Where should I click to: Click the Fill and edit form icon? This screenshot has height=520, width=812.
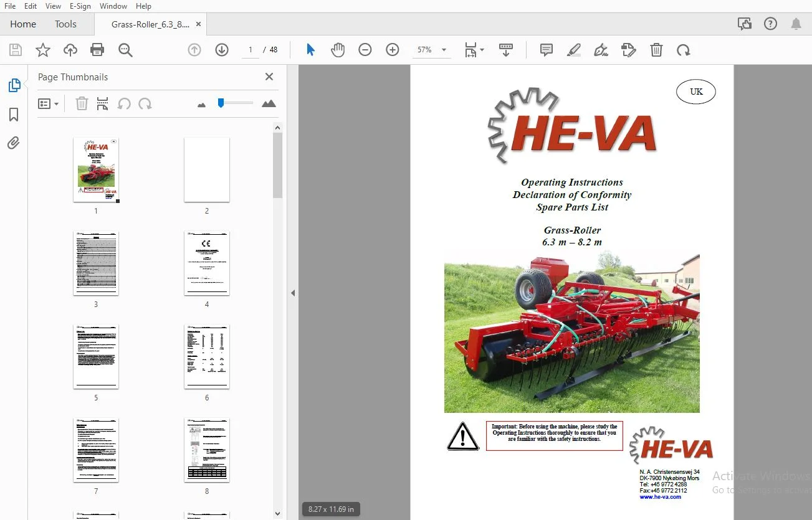[629, 50]
